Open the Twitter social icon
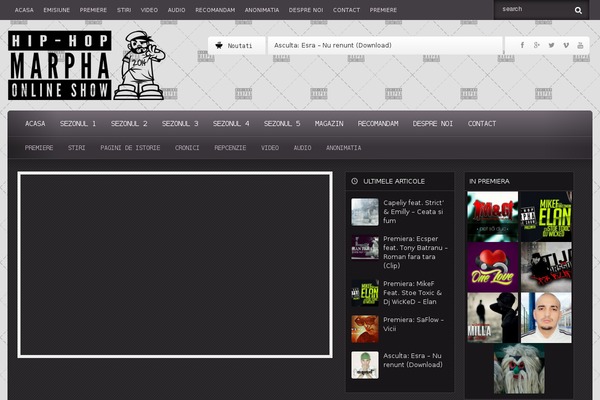This screenshot has width=600, height=400. coord(551,45)
